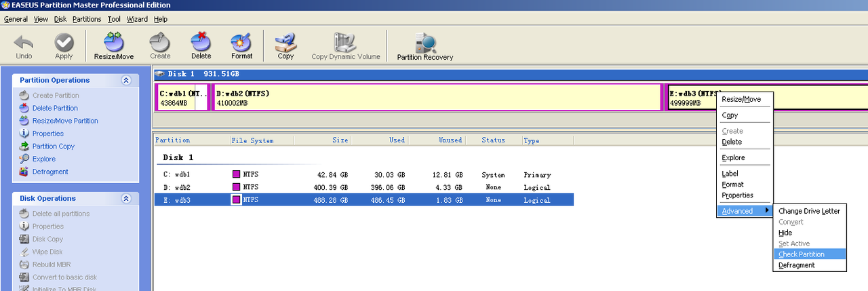Click Delete Partition in the sidebar
This screenshot has width=868, height=291.
point(55,108)
